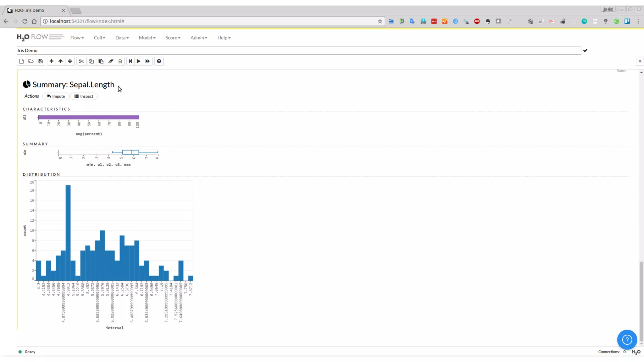This screenshot has height=362, width=644.
Task: Collapse sidebar with double chevron button
Action: click(640, 61)
